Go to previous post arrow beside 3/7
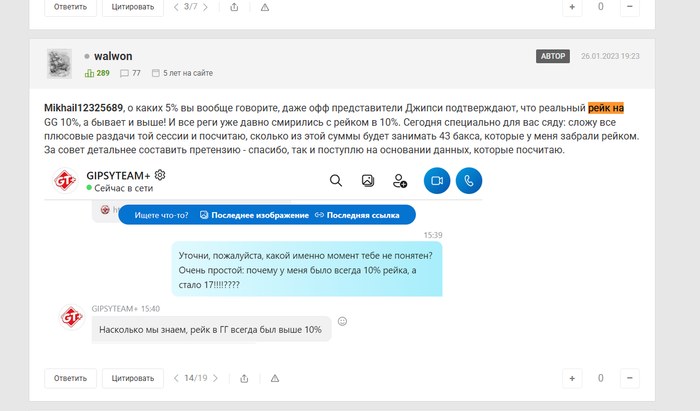This screenshot has width=700, height=411. [x=176, y=7]
